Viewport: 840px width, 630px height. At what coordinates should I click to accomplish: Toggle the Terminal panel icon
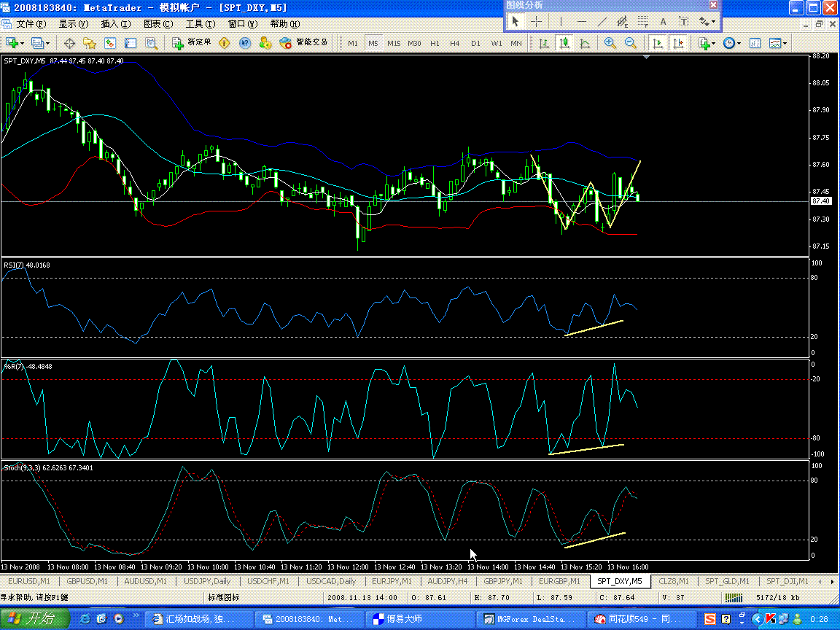(x=131, y=44)
